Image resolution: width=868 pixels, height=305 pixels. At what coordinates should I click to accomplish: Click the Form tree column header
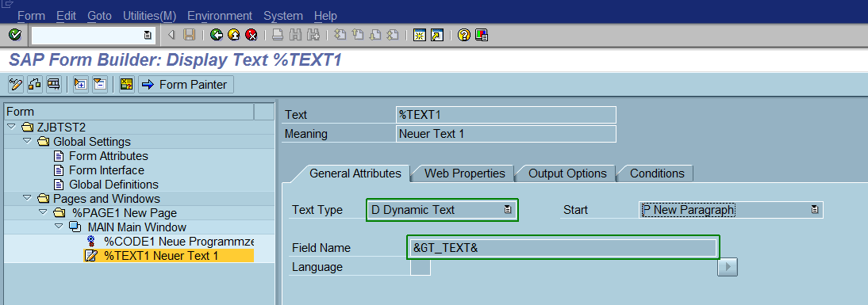129,112
